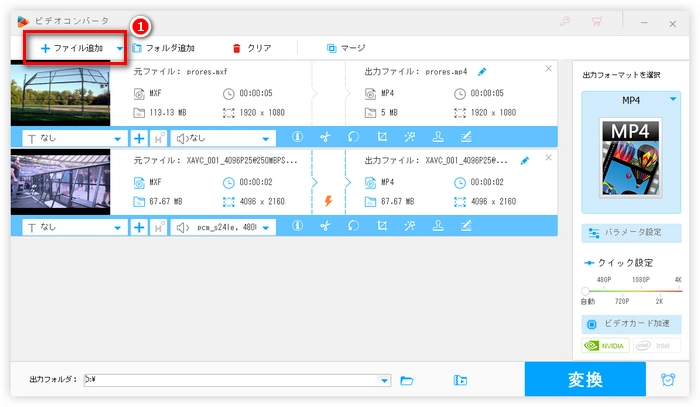
Task: Open the マージ (Merge) tool
Action: click(346, 48)
